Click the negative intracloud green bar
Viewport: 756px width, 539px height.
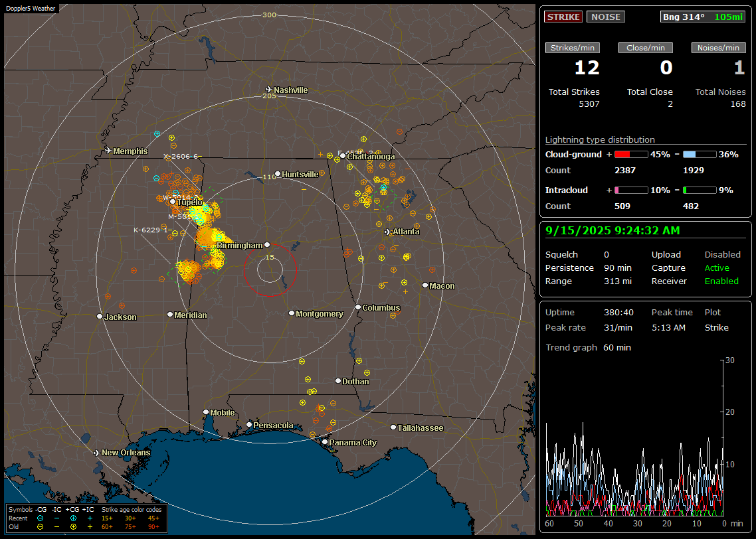click(x=700, y=191)
